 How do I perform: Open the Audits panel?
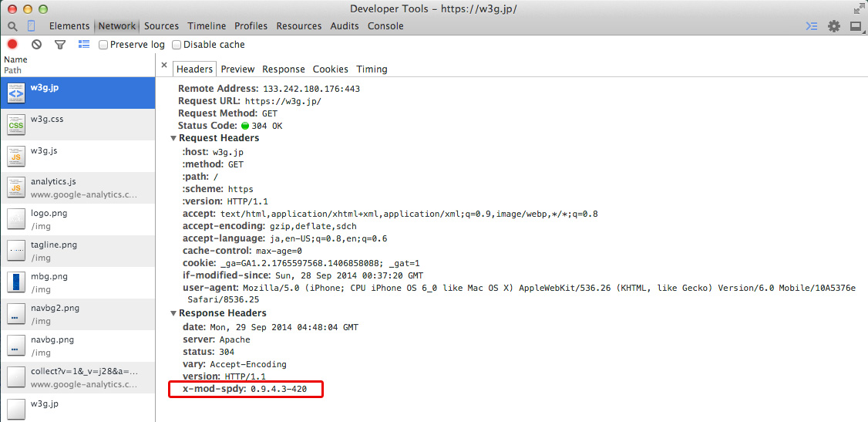345,26
